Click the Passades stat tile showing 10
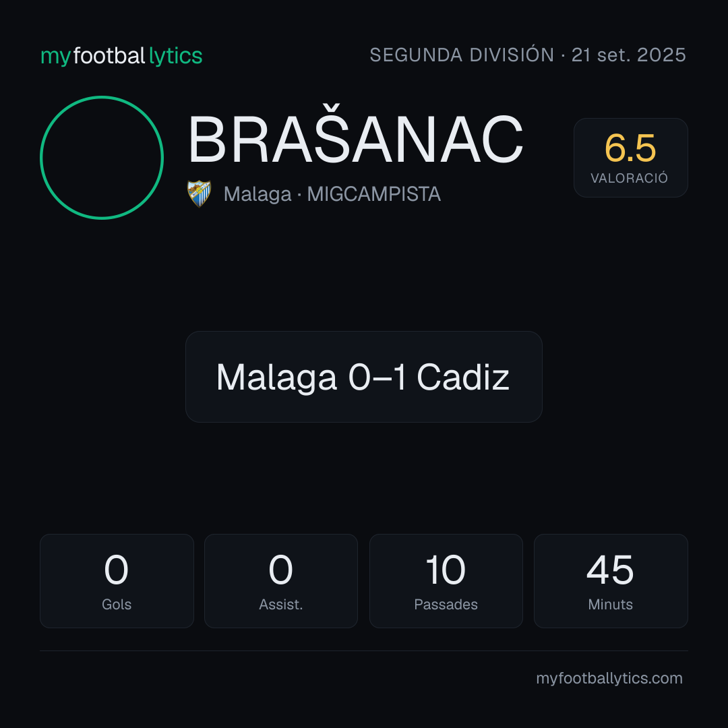The image size is (728, 728). pos(446,581)
